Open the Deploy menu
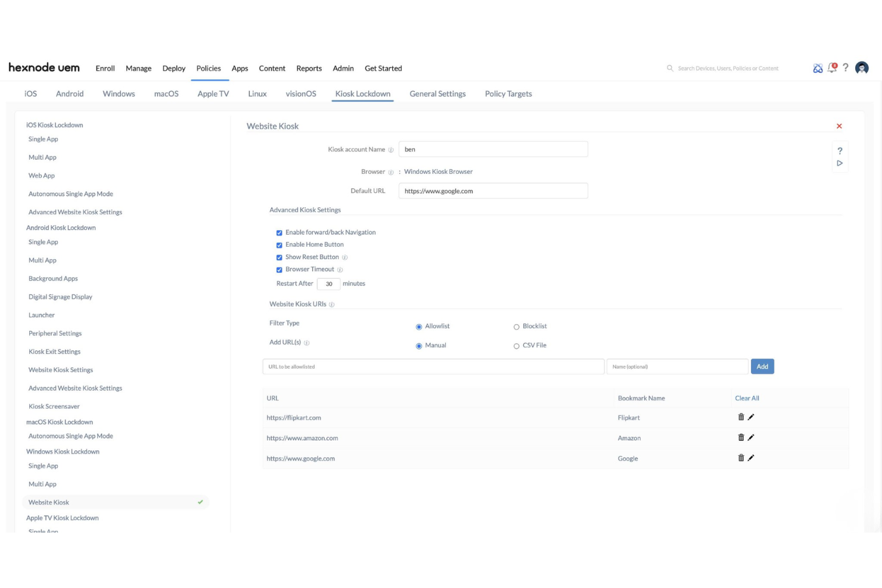 pyautogui.click(x=174, y=69)
